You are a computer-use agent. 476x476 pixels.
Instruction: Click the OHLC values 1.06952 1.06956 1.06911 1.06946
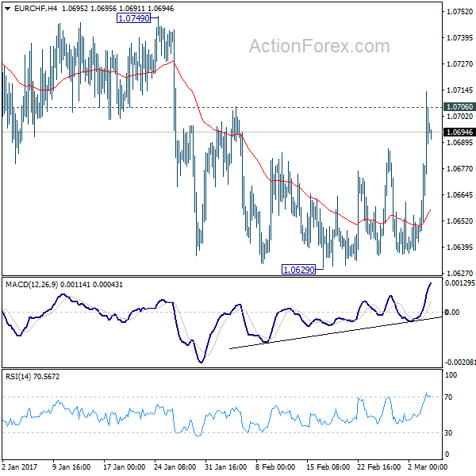coord(117,9)
